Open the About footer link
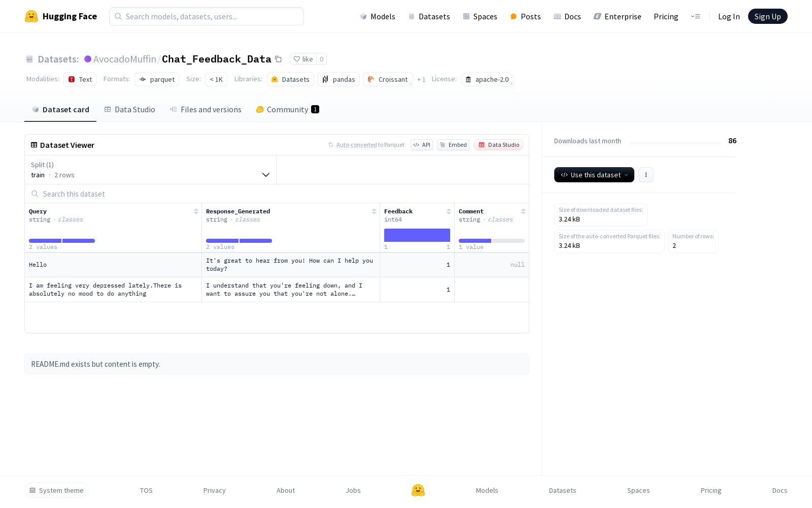This screenshot has height=508, width=812. point(286,490)
